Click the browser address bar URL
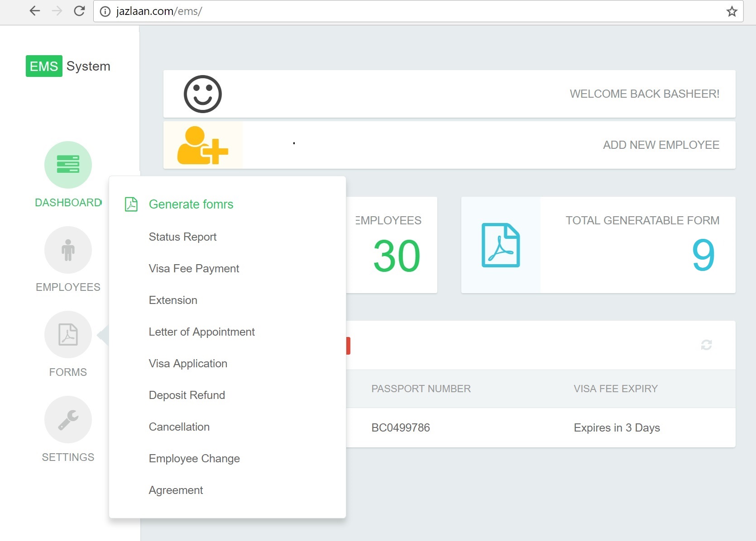 (159, 12)
